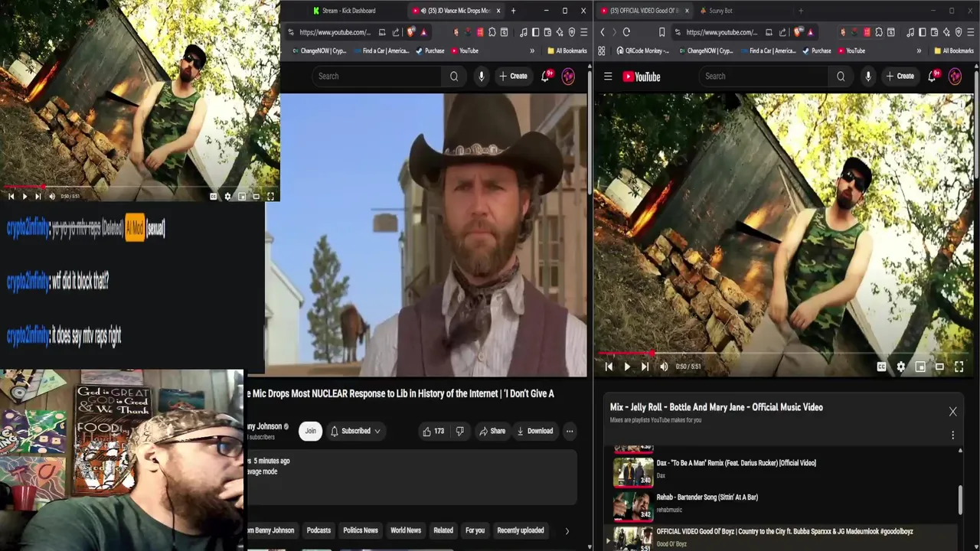The image size is (980, 551).
Task: Open account avatar in right YouTube window
Action: point(955,77)
